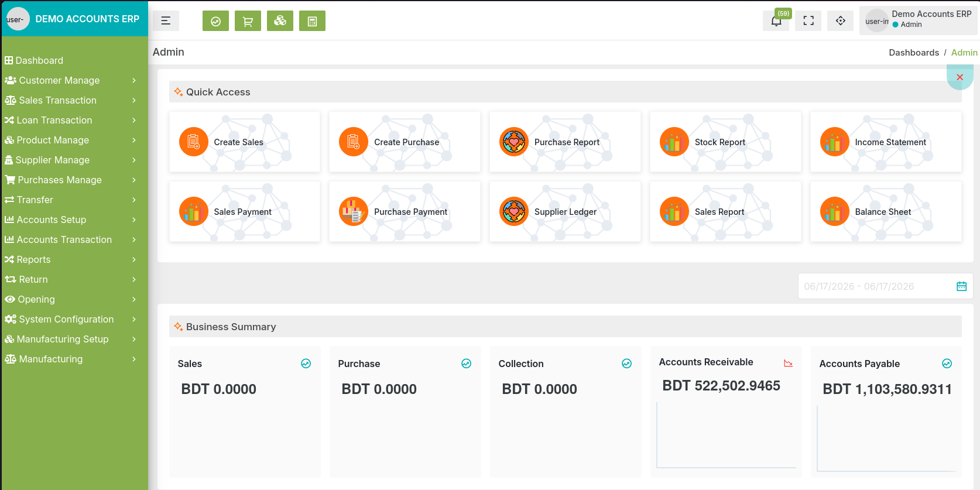Click the Stock Report bar chart icon
Viewport: 980px width, 490px height.
click(674, 142)
